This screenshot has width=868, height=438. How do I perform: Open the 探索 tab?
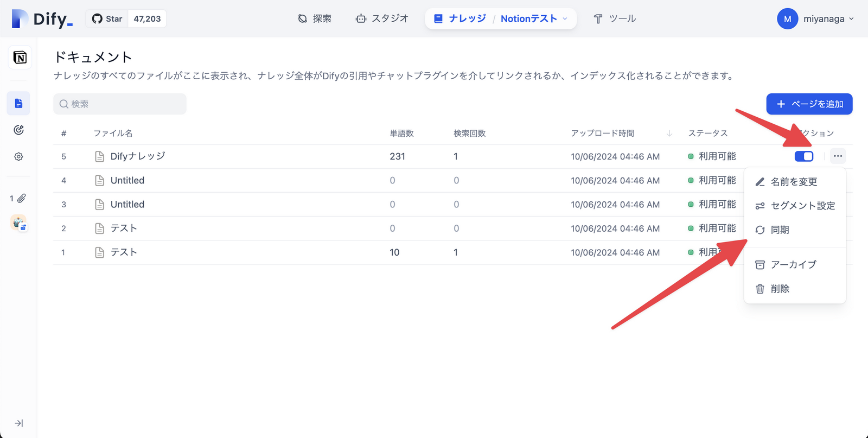tap(315, 18)
